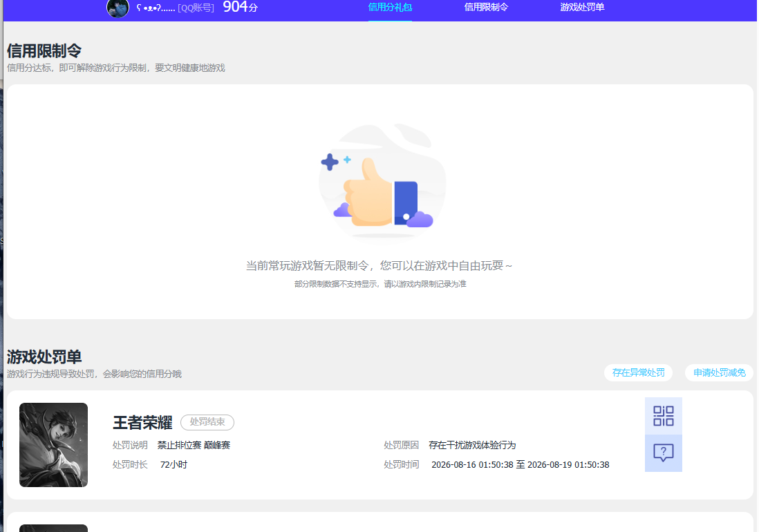Click the 王者荣耀 game title
Viewport: 759px width, 532px height.
point(142,423)
